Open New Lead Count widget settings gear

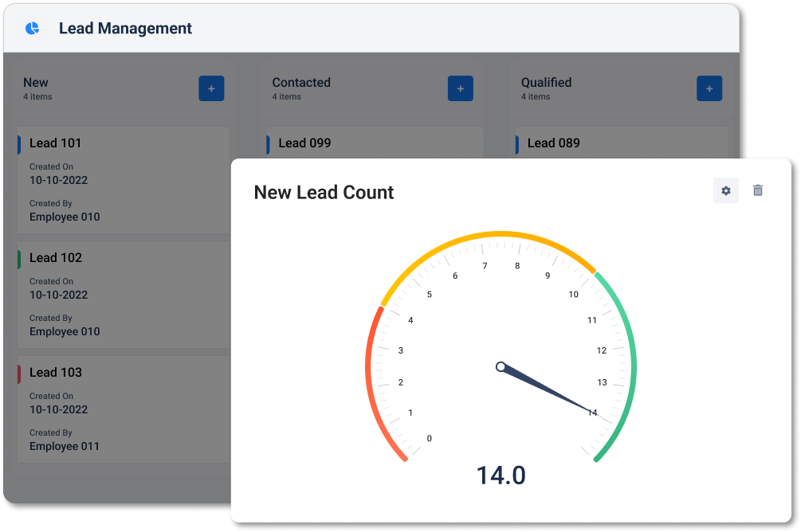coord(725,191)
